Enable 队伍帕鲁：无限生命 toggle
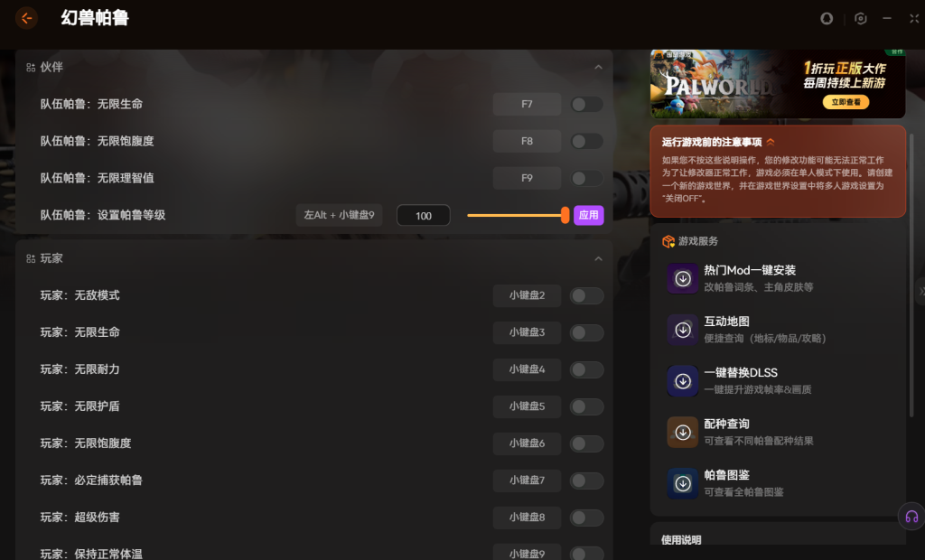Image resolution: width=925 pixels, height=560 pixels. pyautogui.click(x=586, y=105)
